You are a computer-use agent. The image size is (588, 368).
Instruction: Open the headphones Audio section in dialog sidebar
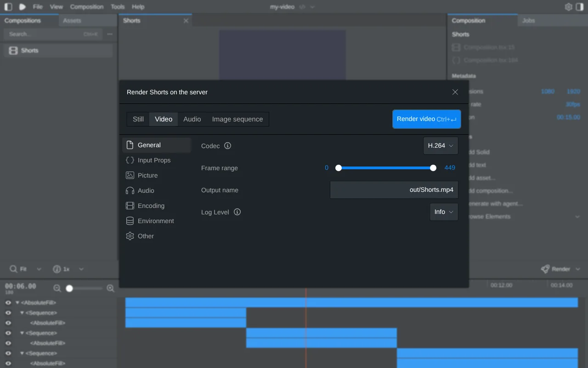coord(156,190)
